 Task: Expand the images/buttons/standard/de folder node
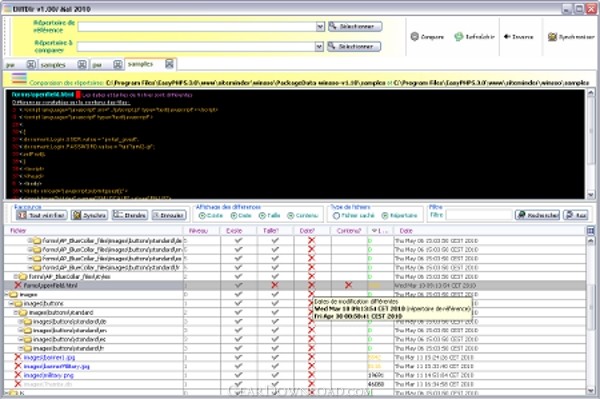click(21, 321)
